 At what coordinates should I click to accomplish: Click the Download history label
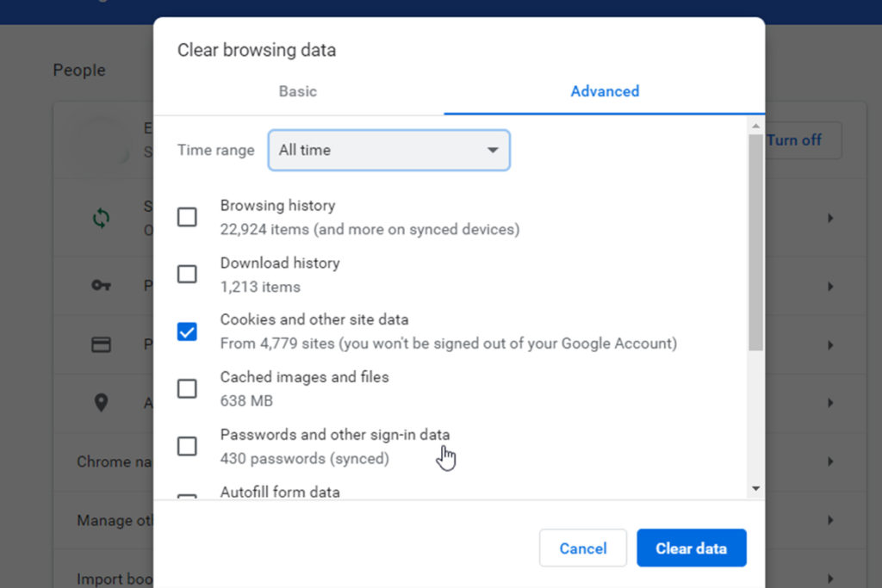[280, 263]
